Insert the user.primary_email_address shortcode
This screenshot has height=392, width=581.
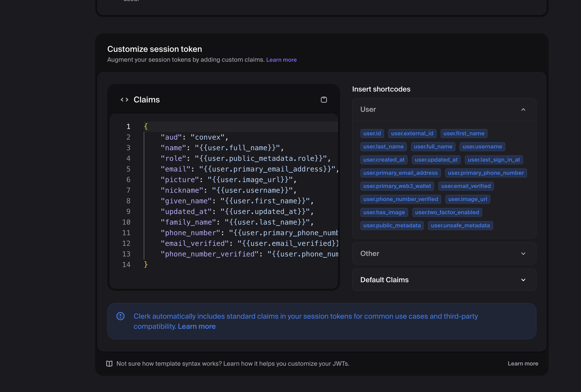click(x=400, y=173)
